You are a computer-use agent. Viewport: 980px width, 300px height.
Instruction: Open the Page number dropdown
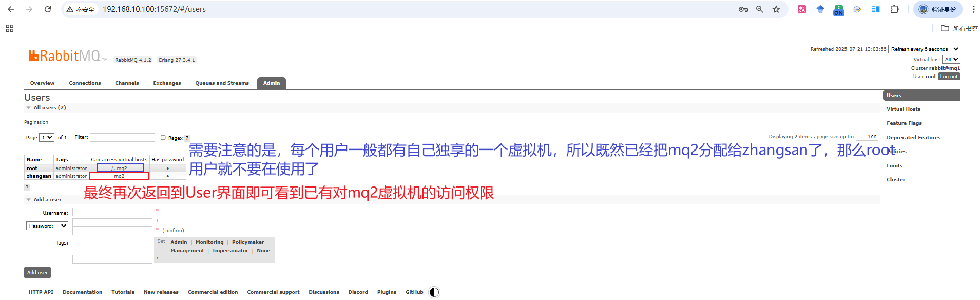click(x=47, y=137)
